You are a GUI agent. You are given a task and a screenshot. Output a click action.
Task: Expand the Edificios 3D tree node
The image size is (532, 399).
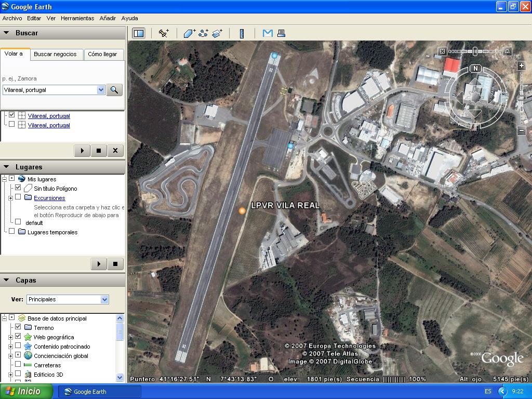coord(10,374)
